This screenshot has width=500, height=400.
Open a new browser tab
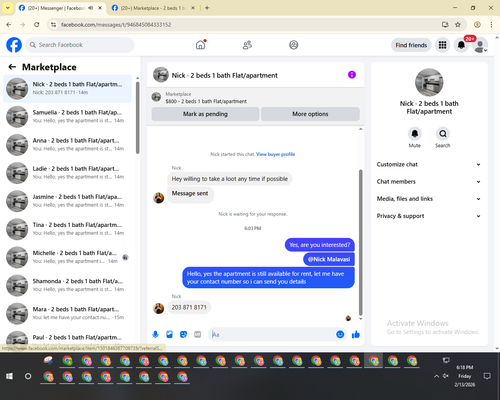coord(207,8)
